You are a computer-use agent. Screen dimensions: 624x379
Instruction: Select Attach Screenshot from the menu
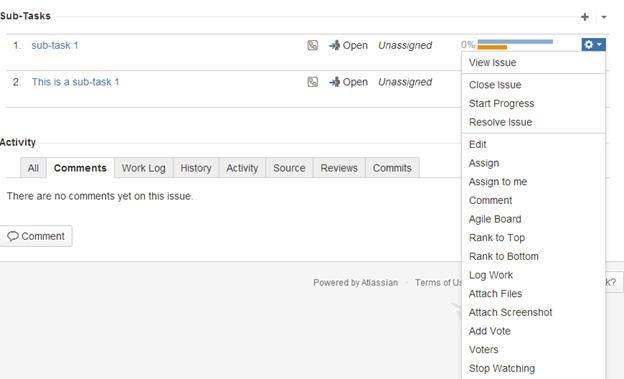510,313
